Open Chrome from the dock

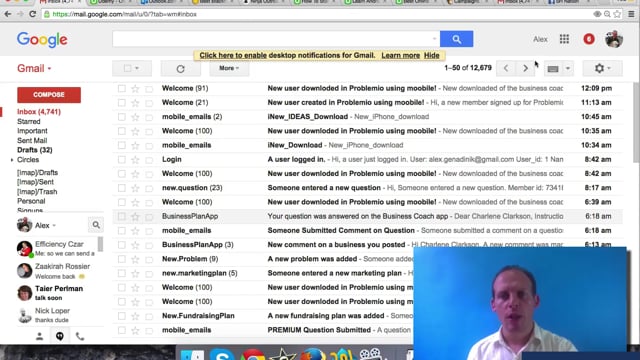(x=253, y=354)
